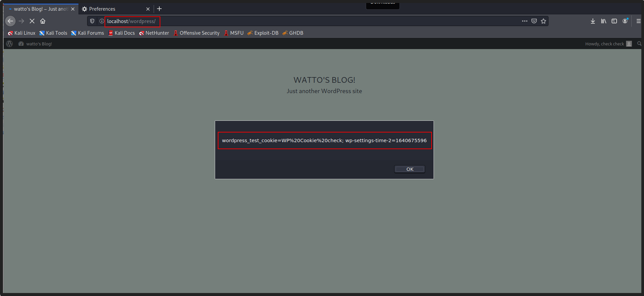The image size is (644, 296).
Task: Click the WordPress logo in admin bar
Action: point(10,44)
